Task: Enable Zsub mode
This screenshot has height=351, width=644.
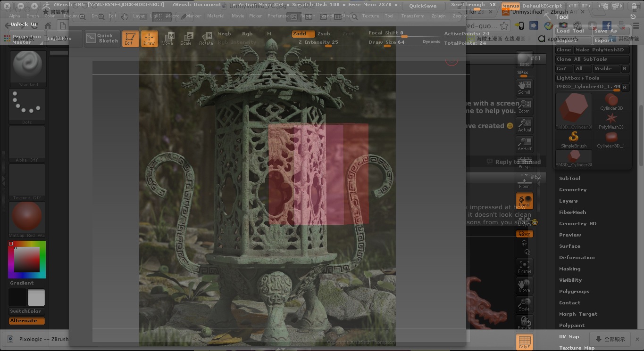Action: click(324, 34)
